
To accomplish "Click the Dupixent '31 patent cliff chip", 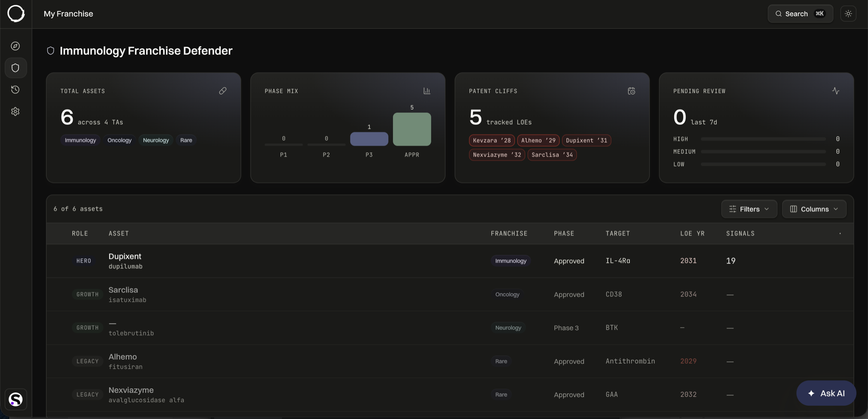I will click(x=586, y=140).
